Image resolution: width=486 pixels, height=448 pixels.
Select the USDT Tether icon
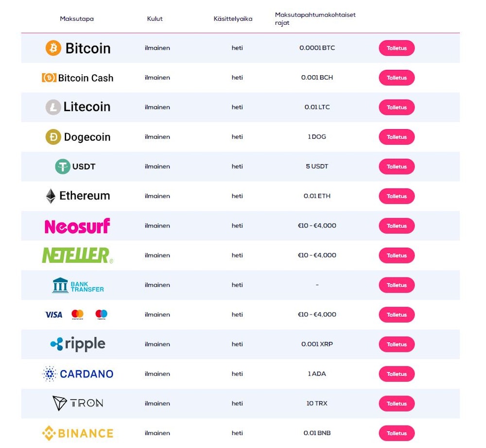click(x=63, y=167)
